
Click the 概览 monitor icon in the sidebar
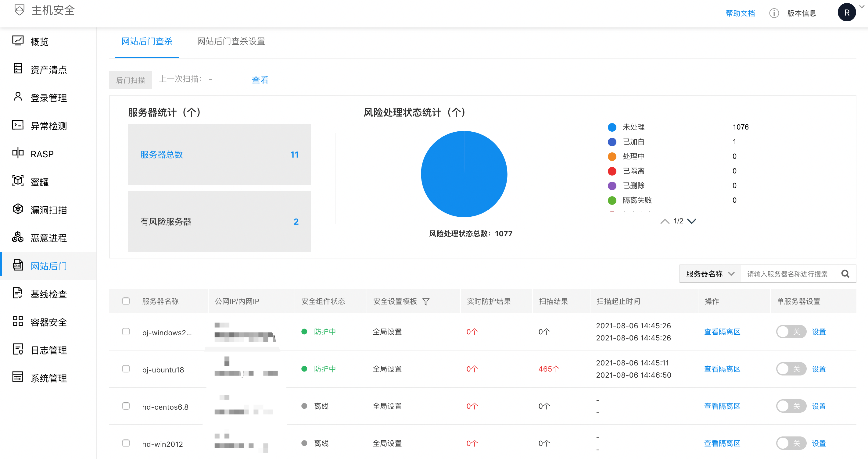coord(18,41)
